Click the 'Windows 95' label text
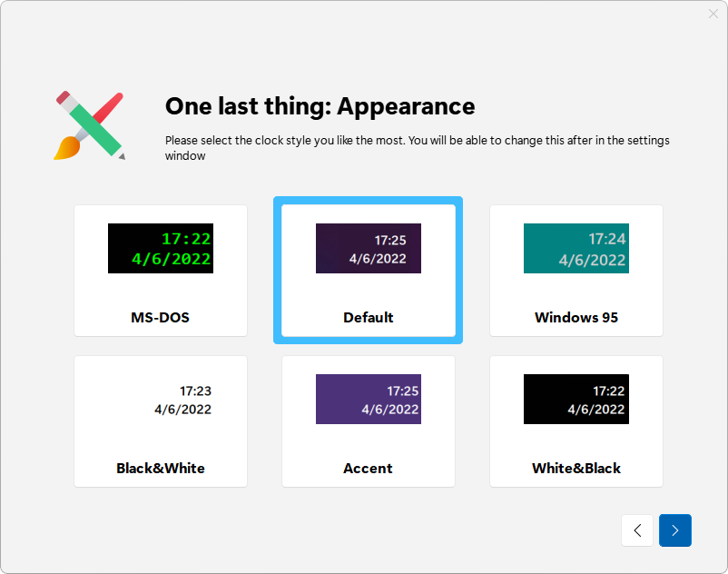 (576, 317)
